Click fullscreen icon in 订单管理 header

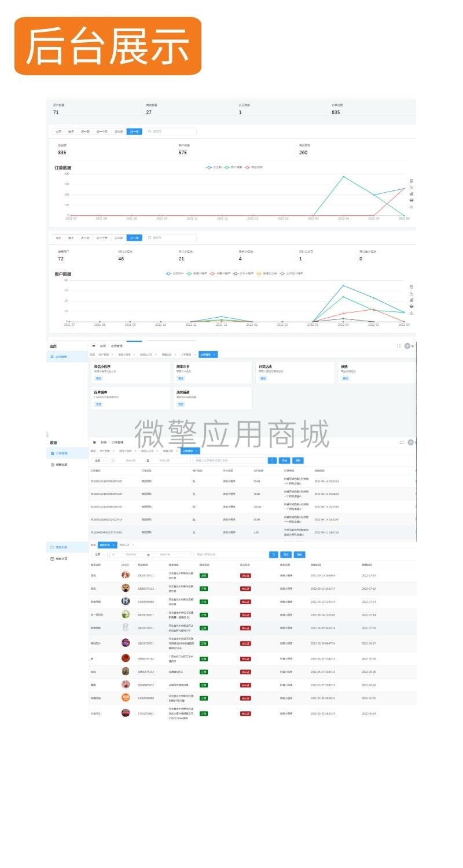[x=402, y=442]
